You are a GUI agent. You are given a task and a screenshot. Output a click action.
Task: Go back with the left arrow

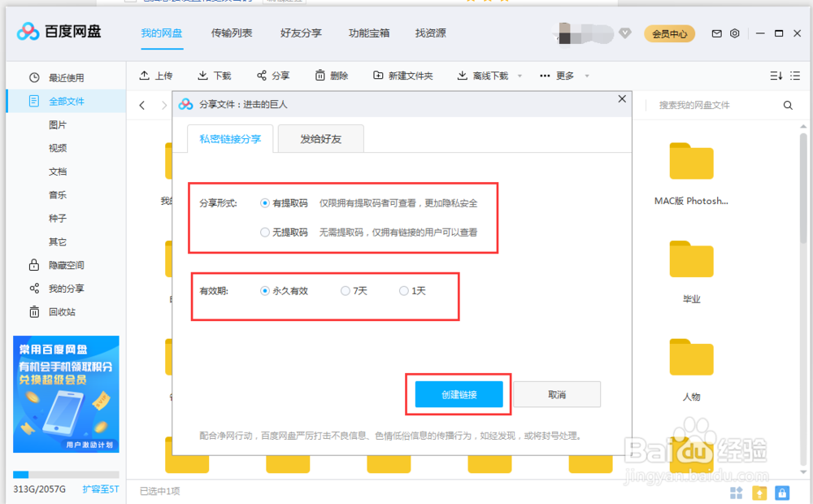(142, 105)
